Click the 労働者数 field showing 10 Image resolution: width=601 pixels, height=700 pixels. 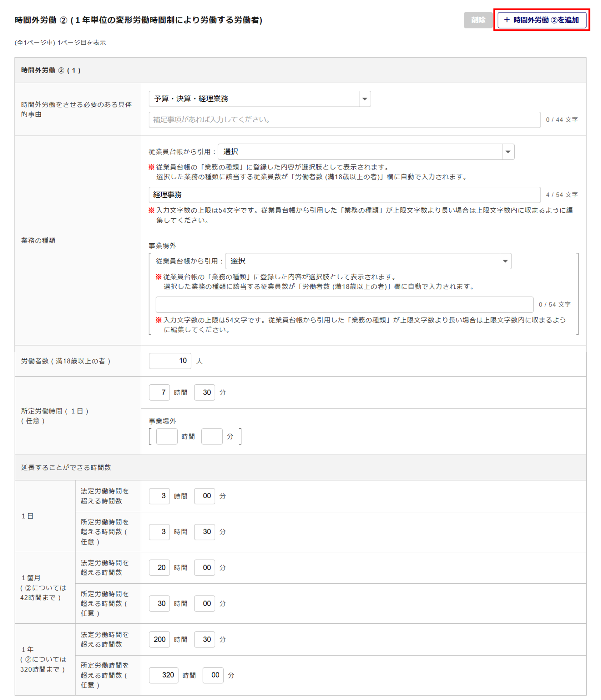(x=170, y=361)
